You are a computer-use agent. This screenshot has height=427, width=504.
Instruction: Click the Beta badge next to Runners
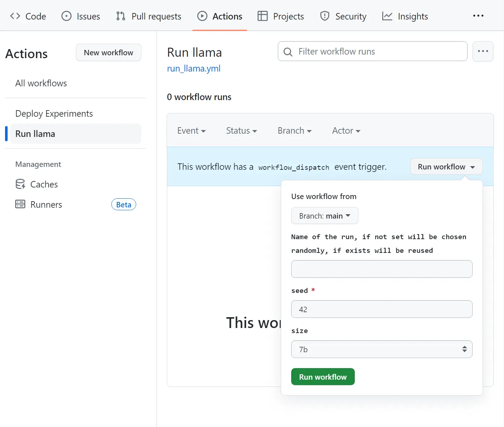(x=124, y=204)
